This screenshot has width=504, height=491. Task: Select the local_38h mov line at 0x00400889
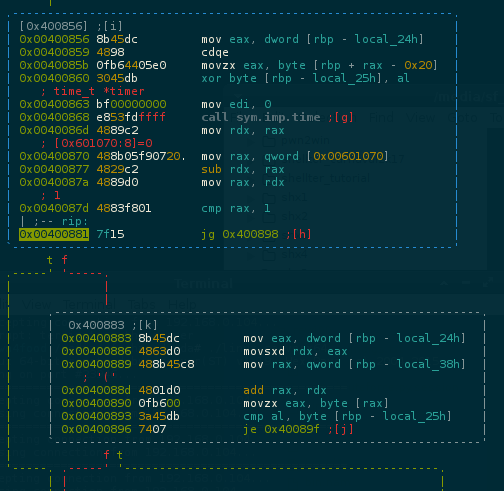coord(263,364)
